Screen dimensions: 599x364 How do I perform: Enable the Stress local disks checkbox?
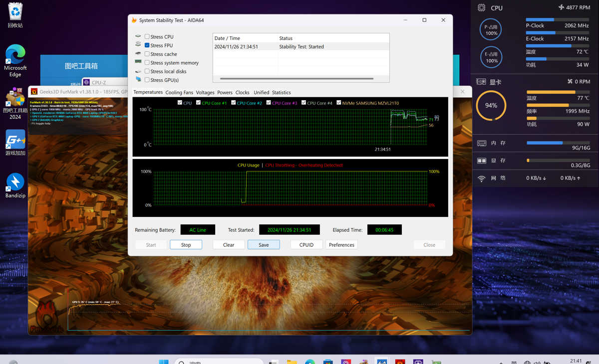[x=147, y=71]
